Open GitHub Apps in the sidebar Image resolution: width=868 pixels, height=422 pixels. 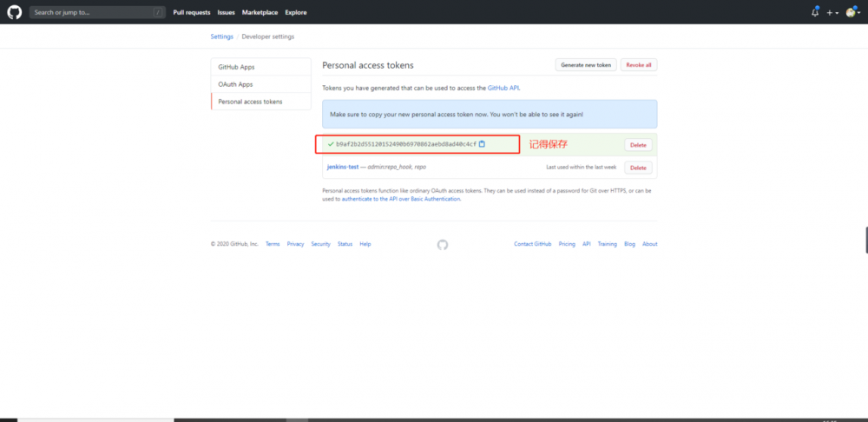tap(236, 67)
